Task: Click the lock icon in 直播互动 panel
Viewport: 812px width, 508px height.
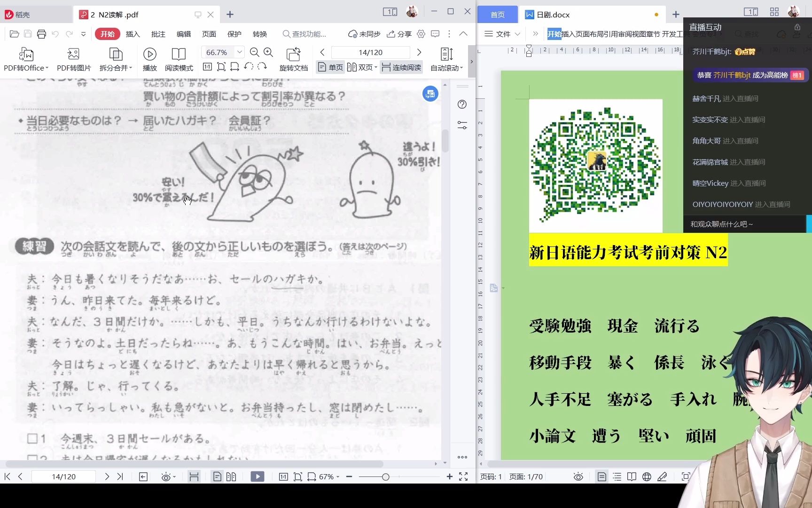Action: [x=797, y=27]
